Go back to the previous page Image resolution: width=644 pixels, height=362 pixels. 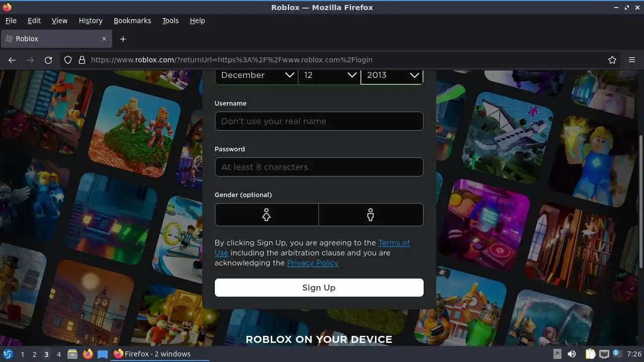pos(12,60)
